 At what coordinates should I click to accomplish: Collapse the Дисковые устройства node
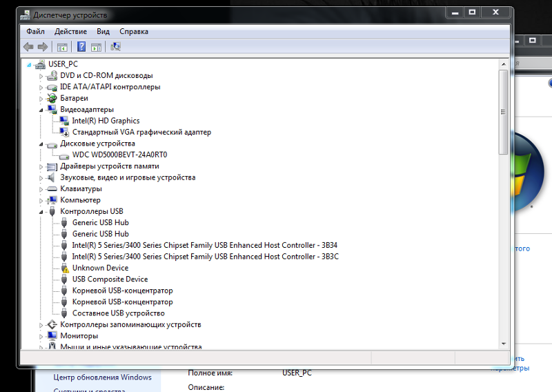tap(41, 144)
